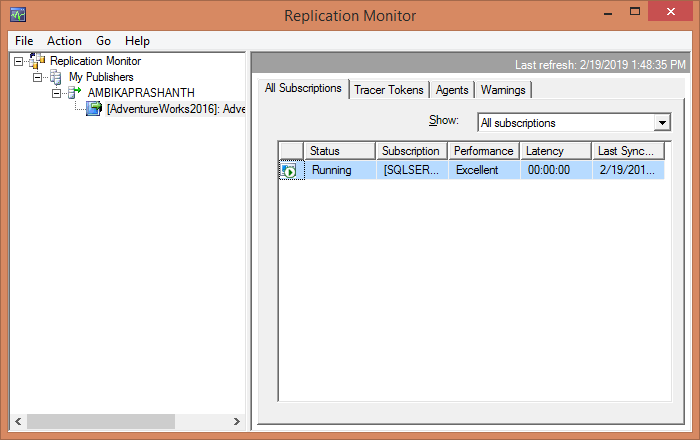The height and width of the screenshot is (440, 700).
Task: Switch to the Agents tab
Action: 452,90
